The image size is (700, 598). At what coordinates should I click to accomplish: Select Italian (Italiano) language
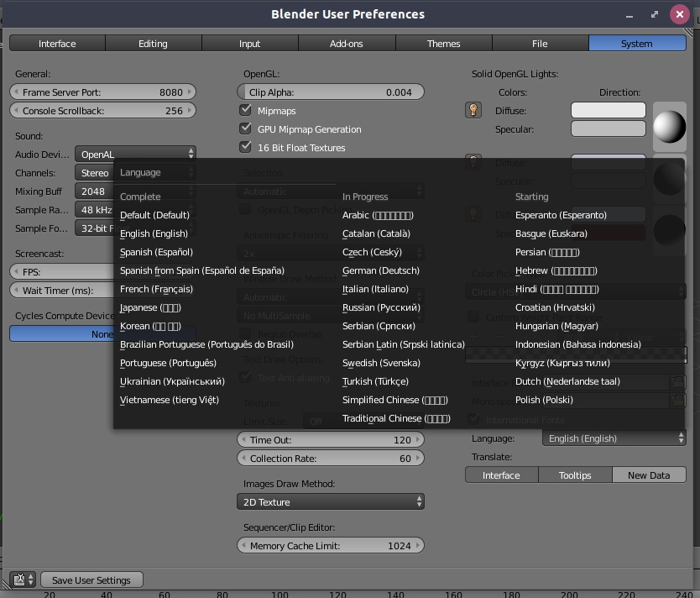pyautogui.click(x=375, y=289)
